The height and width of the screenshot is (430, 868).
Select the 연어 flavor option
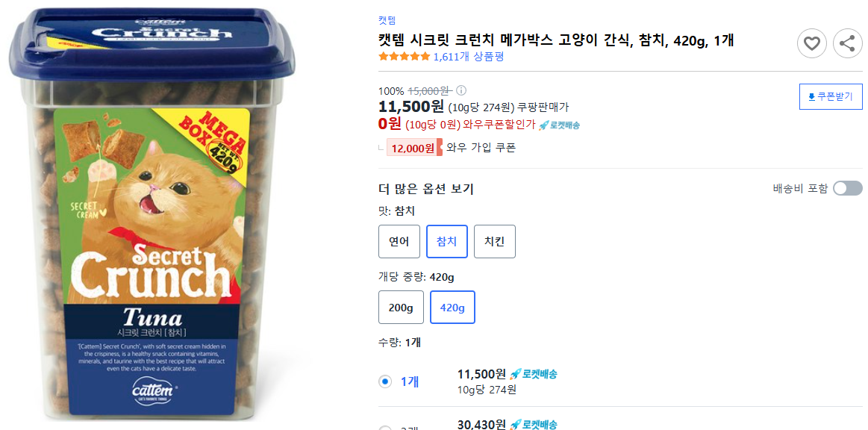pyautogui.click(x=399, y=241)
